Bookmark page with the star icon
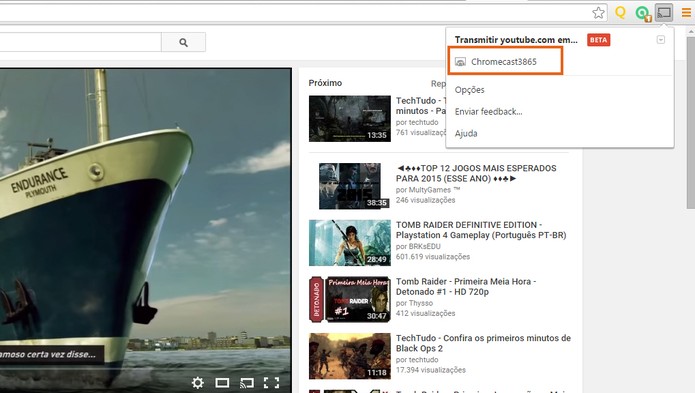 (598, 13)
